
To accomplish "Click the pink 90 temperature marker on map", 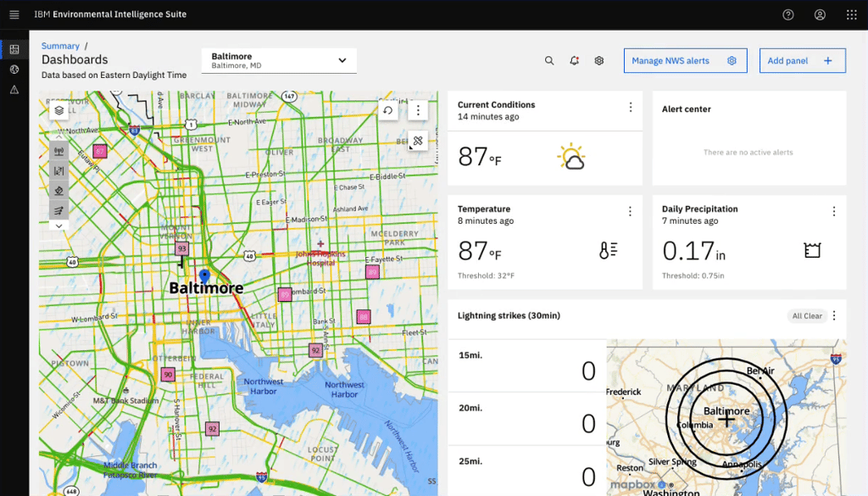I will (169, 375).
